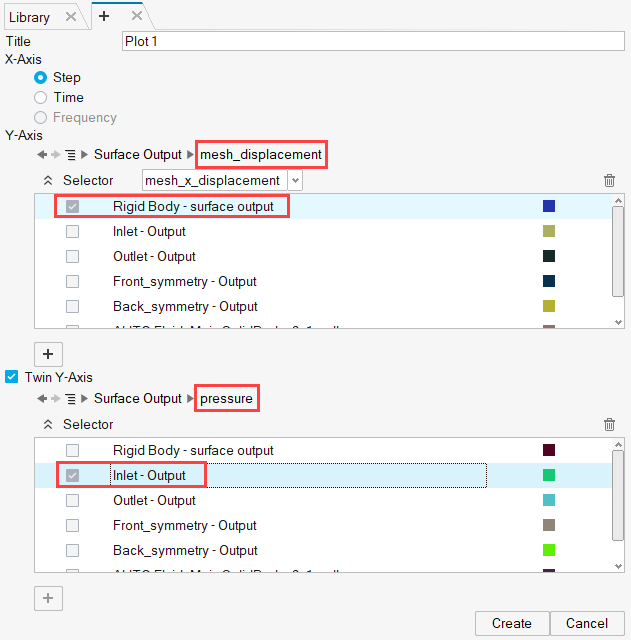Click the Y-Axis back navigation arrow
Image resolution: width=631 pixels, height=640 pixels.
(x=42, y=155)
